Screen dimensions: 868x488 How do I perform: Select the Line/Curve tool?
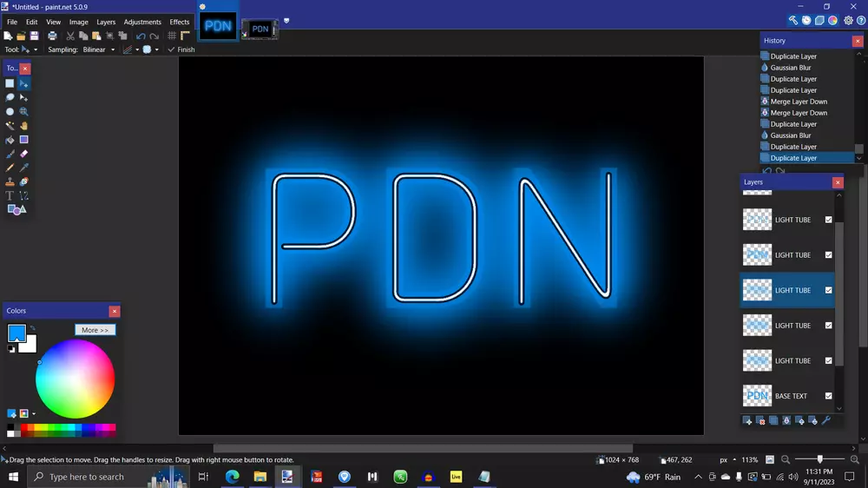(23, 195)
